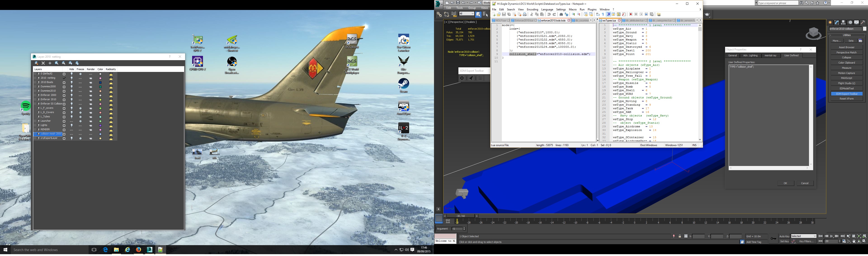Toggle radiosity for cryExportLayer
This screenshot has height=256, width=868.
click(x=111, y=138)
